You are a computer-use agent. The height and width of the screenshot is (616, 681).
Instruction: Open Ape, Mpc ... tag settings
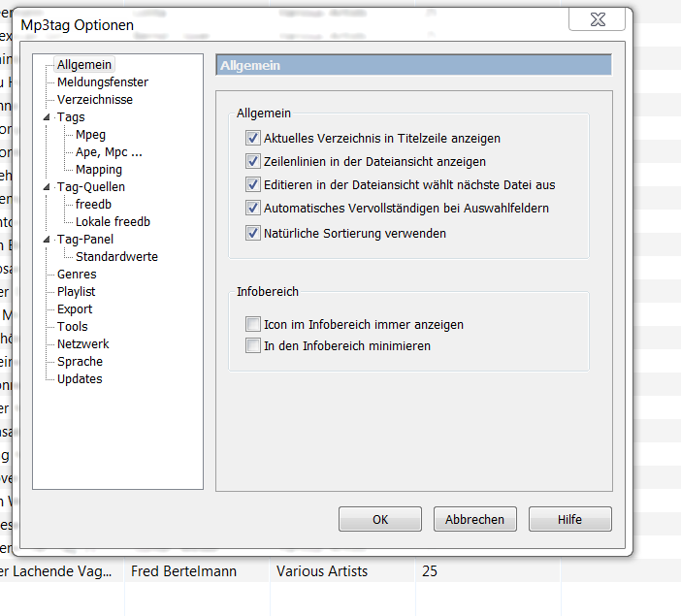tap(109, 152)
